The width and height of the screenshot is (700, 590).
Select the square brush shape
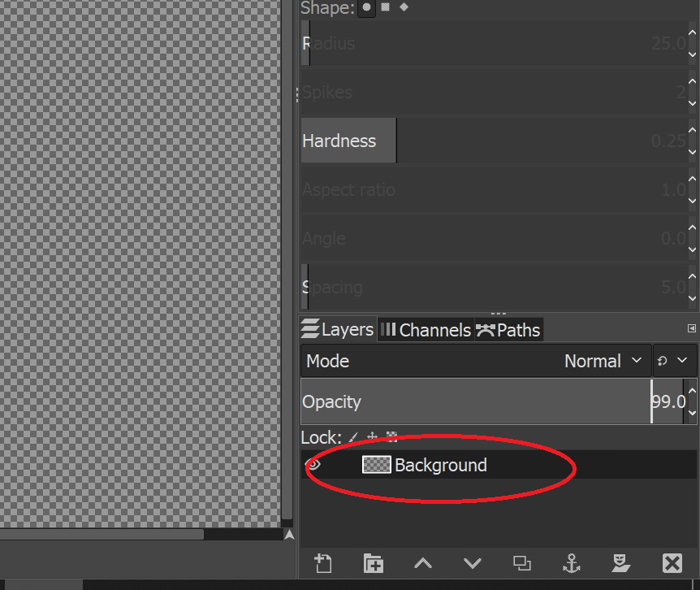(386, 7)
